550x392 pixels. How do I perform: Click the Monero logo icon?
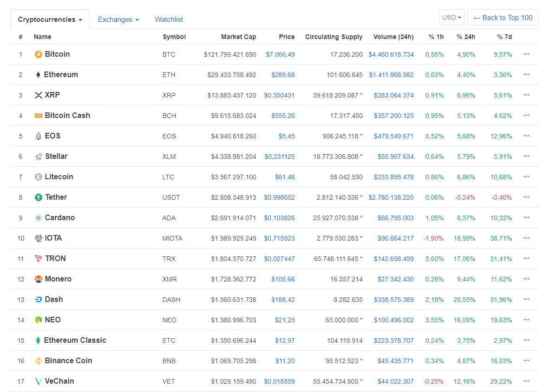tap(38, 279)
